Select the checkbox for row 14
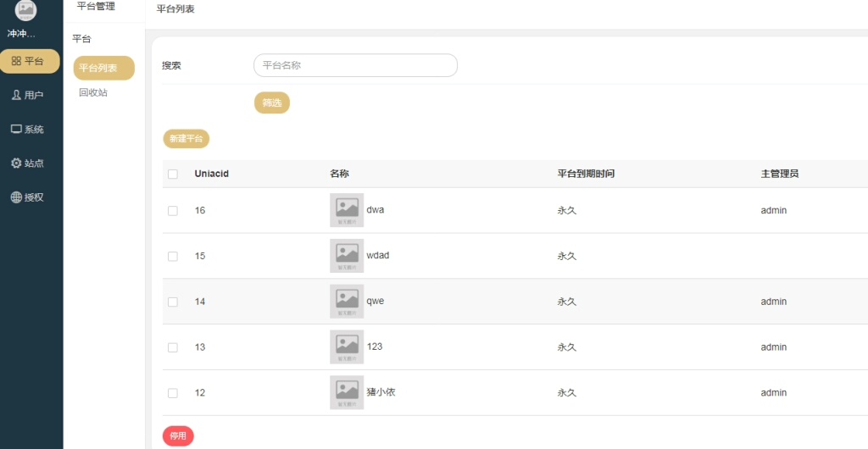 (x=173, y=302)
